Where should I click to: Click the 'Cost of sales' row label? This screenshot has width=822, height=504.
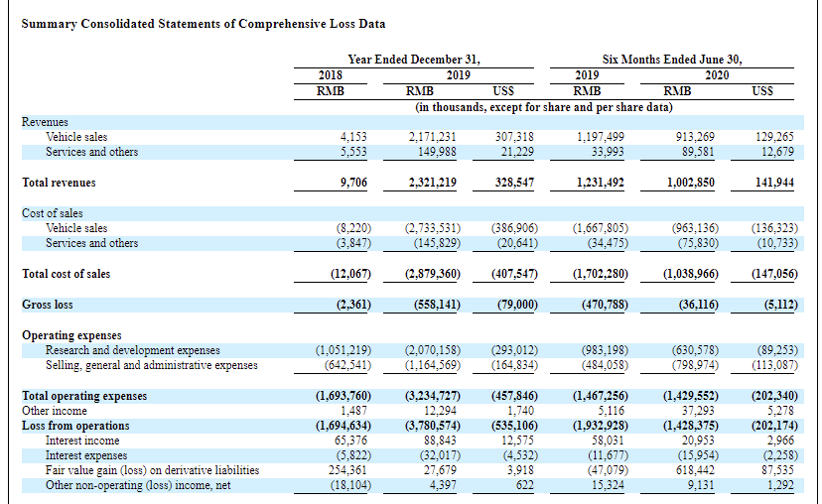(x=53, y=213)
